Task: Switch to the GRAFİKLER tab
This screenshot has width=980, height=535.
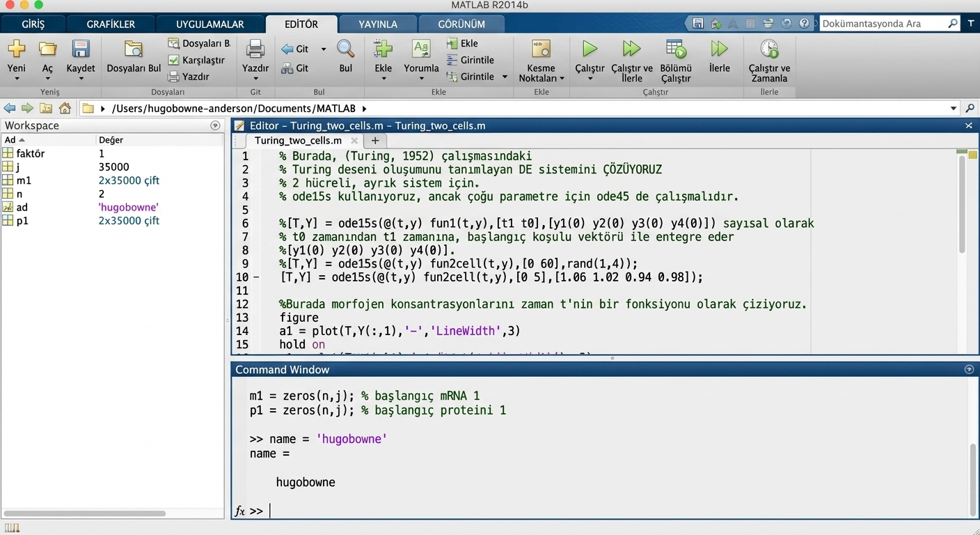Action: [111, 24]
